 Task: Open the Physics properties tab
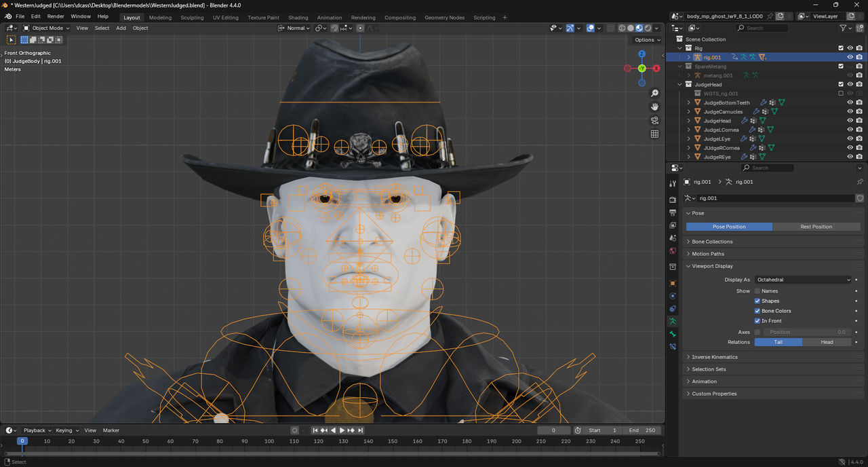(x=673, y=296)
